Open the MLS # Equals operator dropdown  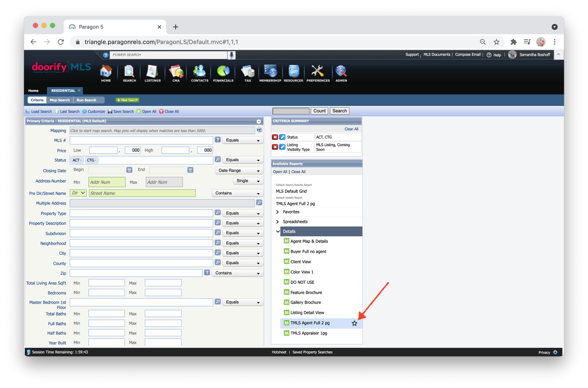(243, 140)
